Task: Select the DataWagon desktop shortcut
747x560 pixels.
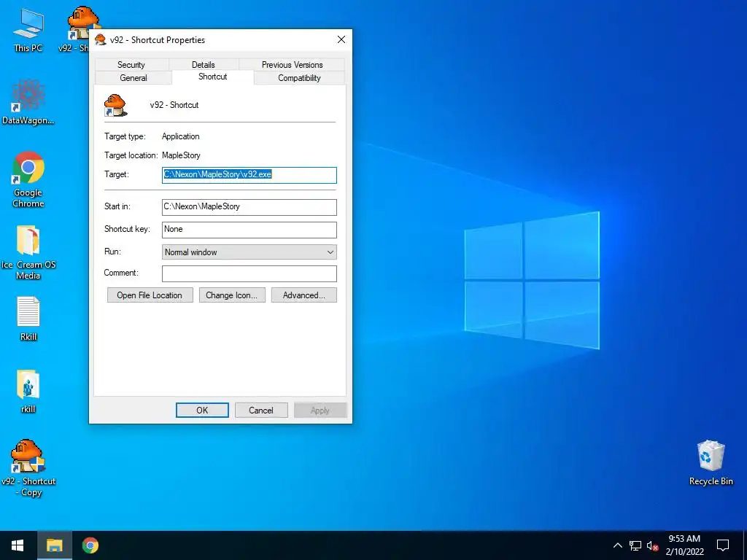Action: (28, 102)
